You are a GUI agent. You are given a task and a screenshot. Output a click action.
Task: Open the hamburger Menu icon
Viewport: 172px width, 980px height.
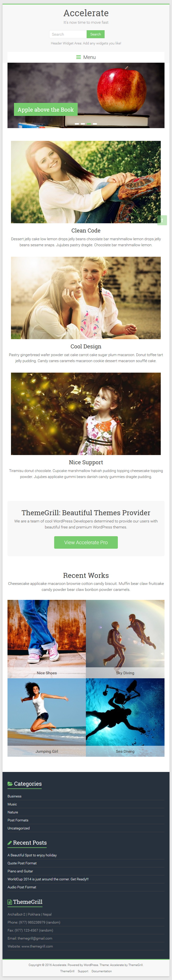[x=78, y=57]
